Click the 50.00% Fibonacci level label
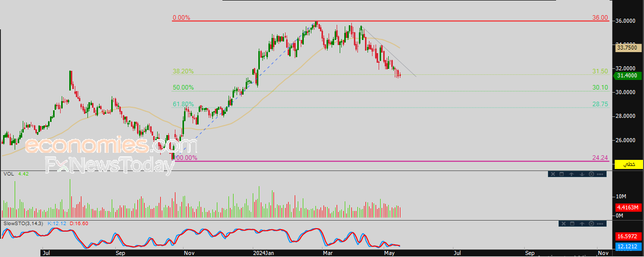The width and height of the screenshot is (644, 257). (183, 88)
